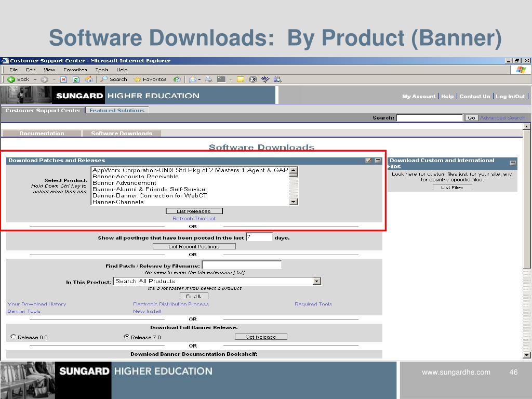This screenshot has width=532, height=399.
Task: Click the Research binoculars icon
Action: click(277, 79)
